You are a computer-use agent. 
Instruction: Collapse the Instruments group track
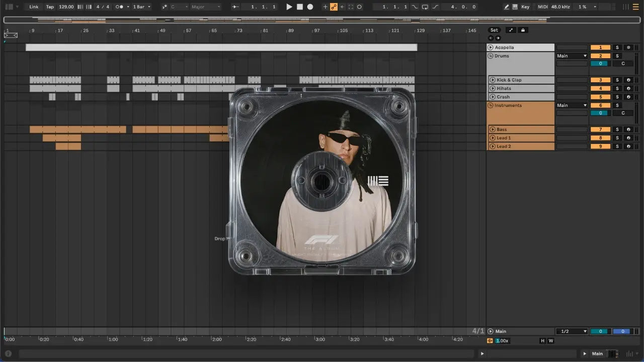click(x=491, y=106)
